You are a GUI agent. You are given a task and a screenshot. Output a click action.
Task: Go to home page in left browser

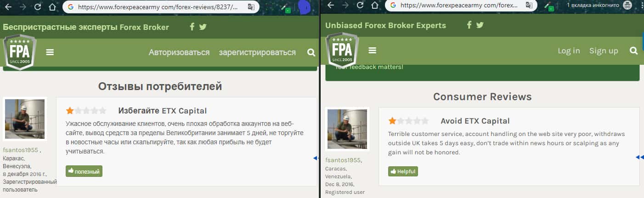(x=52, y=7)
